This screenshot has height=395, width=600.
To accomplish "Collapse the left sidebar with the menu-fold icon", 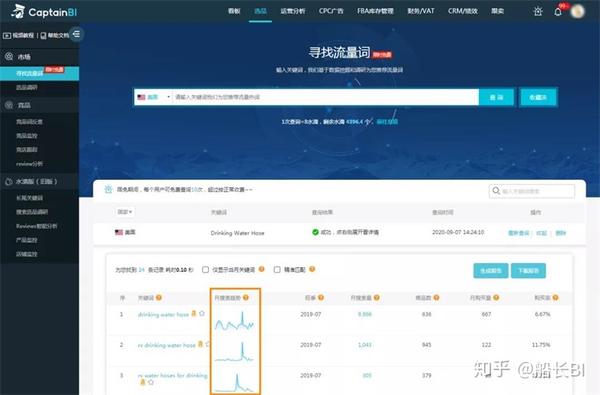I will tap(77, 34).
